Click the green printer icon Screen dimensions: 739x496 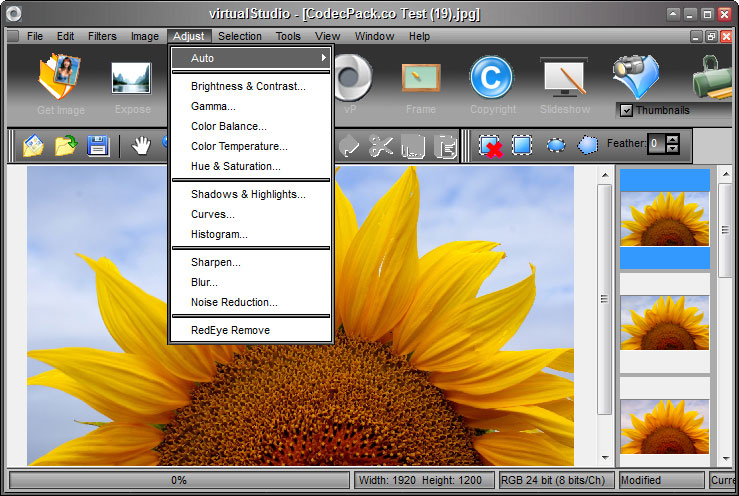[712, 78]
